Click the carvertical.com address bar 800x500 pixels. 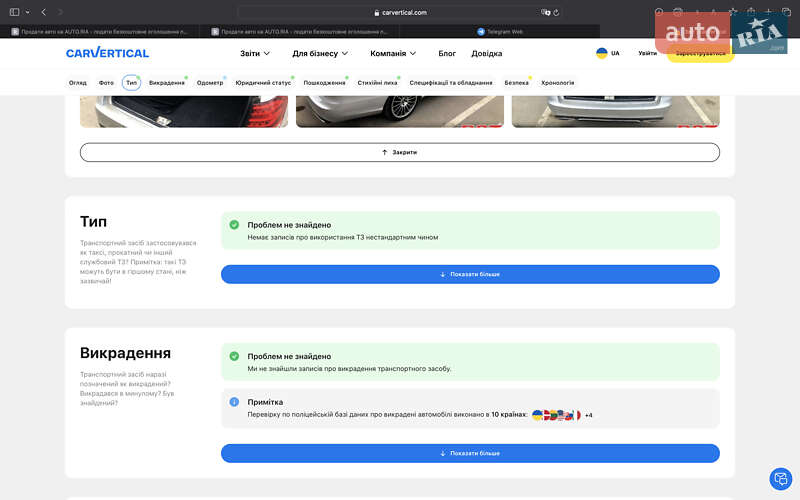400,12
